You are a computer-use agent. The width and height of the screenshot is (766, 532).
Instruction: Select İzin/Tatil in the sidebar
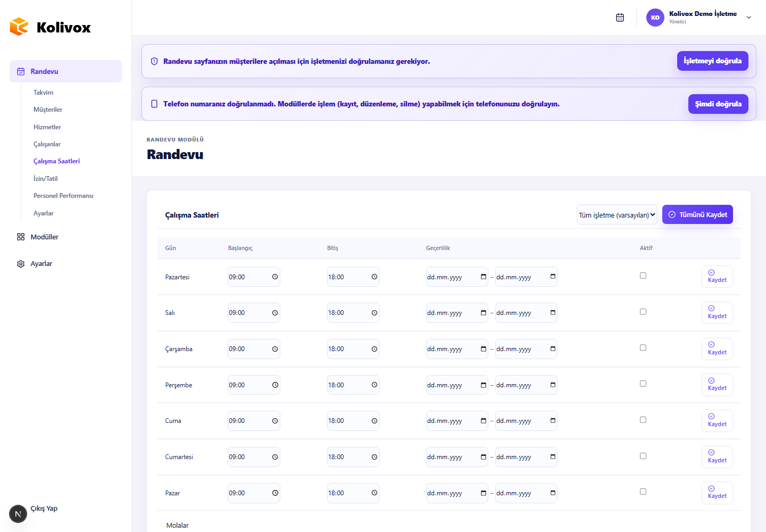(46, 179)
